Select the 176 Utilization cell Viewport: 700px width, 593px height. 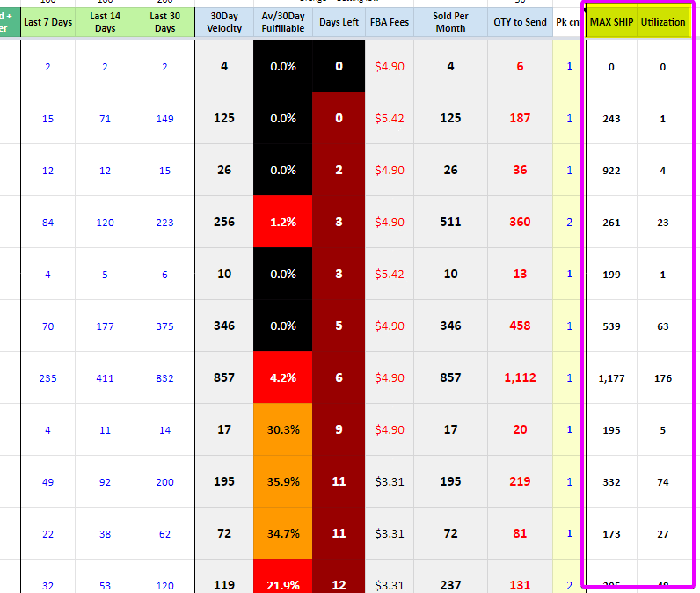click(x=663, y=378)
